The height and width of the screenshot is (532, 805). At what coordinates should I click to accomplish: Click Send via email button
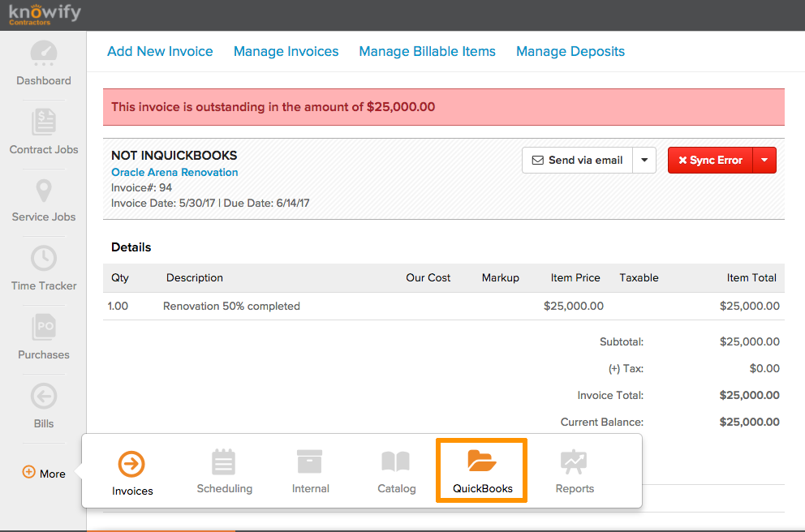point(577,161)
